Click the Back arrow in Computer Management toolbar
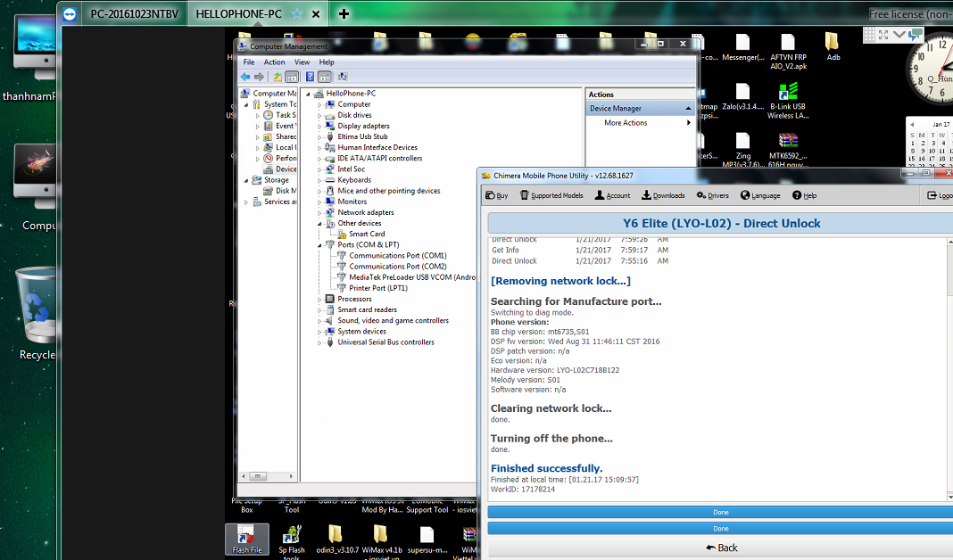The height and width of the screenshot is (560, 953). click(244, 77)
